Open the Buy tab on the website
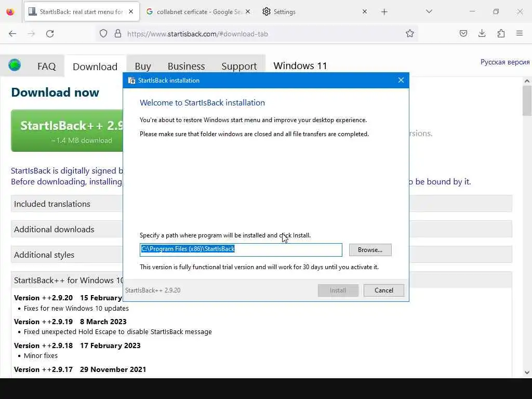The image size is (532, 399). [x=143, y=66]
